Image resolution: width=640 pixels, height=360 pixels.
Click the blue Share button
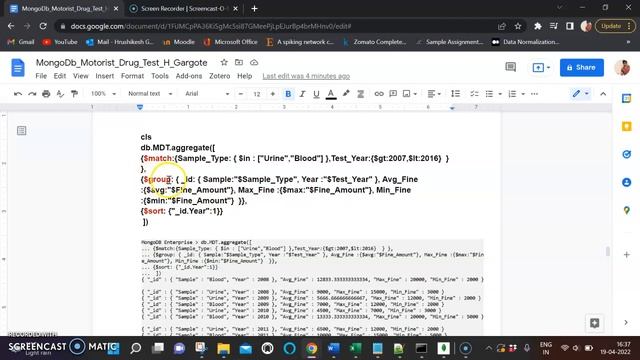[582, 67]
